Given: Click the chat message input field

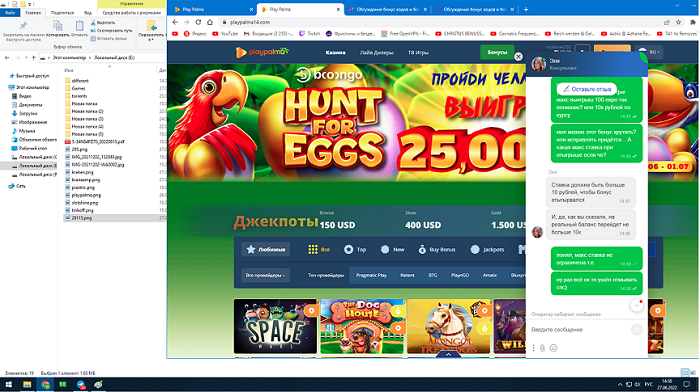Looking at the screenshot, I should coord(579,329).
